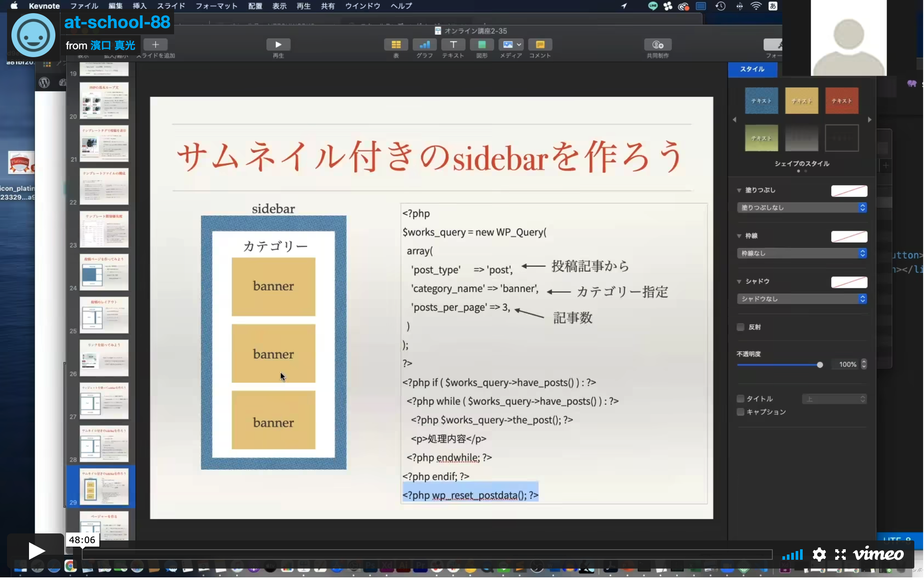Open the シャドウなし shadow dropdown
Image resolution: width=924 pixels, height=580 pixels.
point(802,299)
